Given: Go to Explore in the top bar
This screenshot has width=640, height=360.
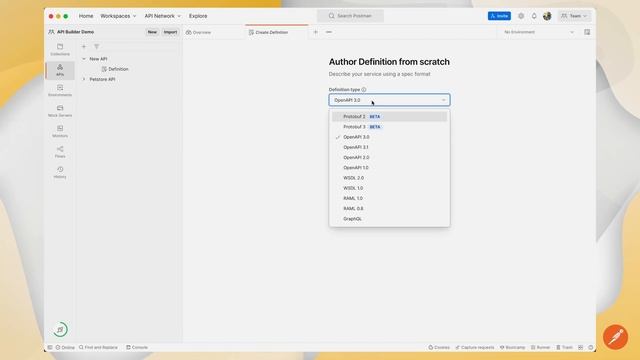Looking at the screenshot, I should (x=198, y=16).
